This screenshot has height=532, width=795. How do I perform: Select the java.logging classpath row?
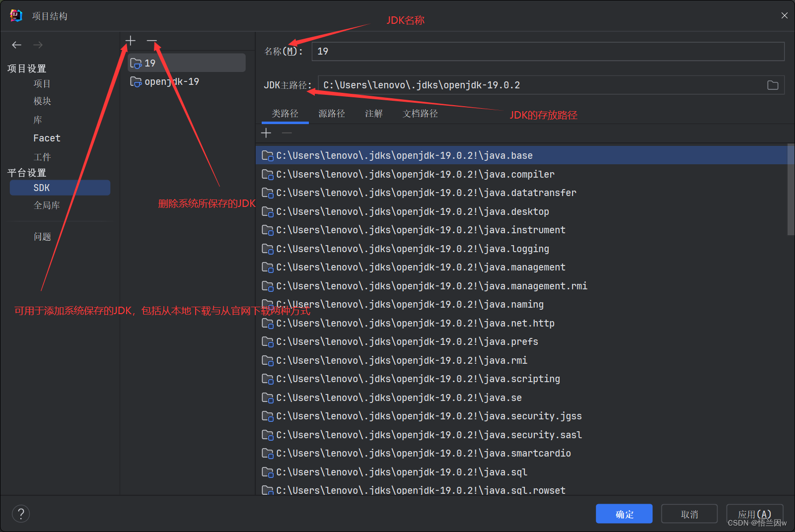click(x=521, y=249)
